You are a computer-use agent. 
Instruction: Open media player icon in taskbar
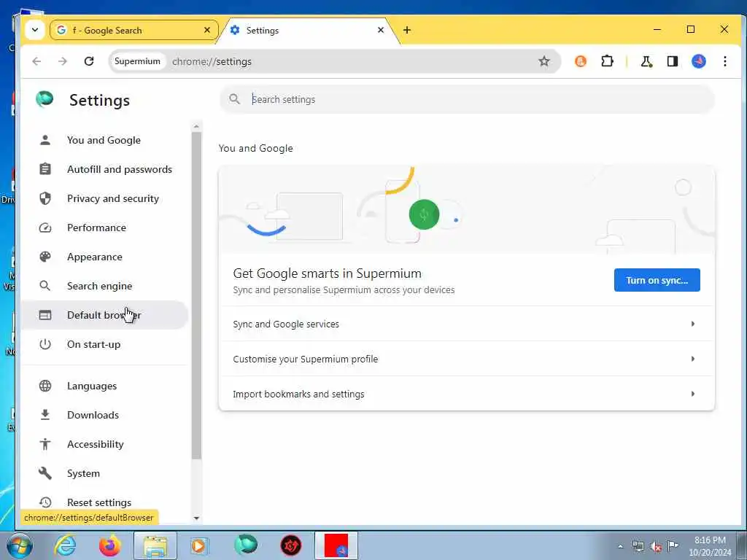tap(198, 545)
